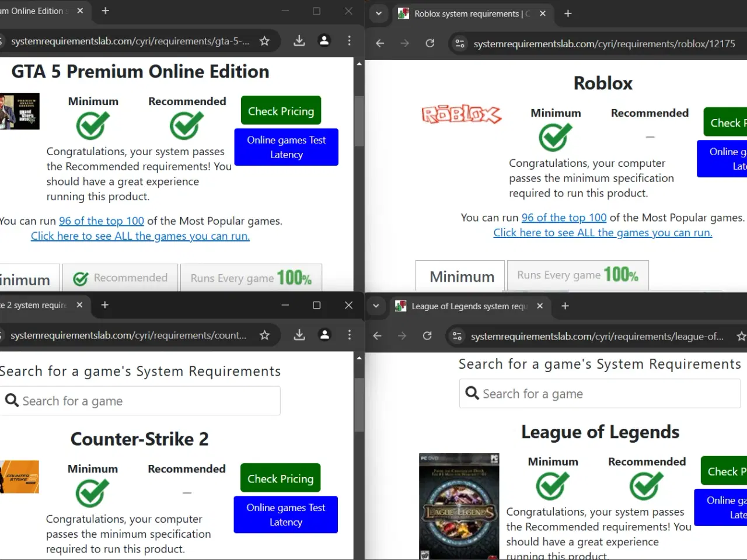Click the magnifier icon in League of Legends search
This screenshot has width=747, height=560.
472,393
